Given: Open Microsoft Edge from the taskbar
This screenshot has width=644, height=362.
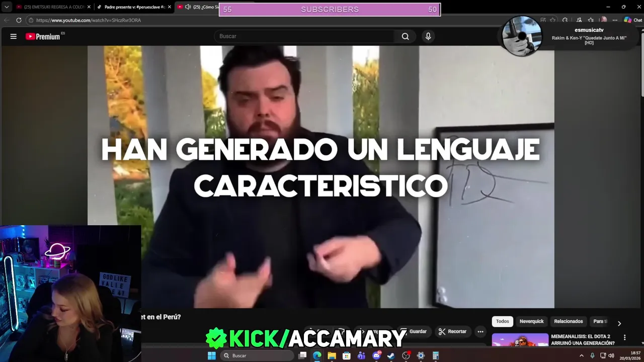Looking at the screenshot, I should tap(317, 355).
